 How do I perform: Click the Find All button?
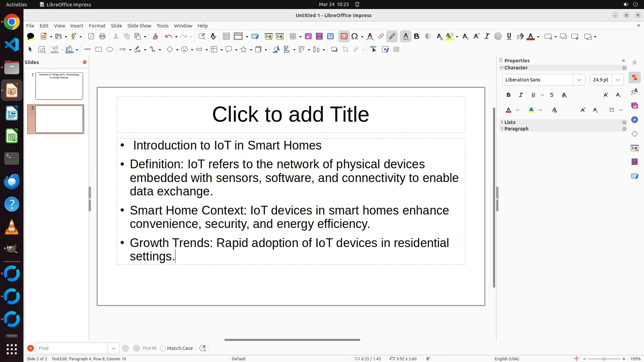point(149,348)
